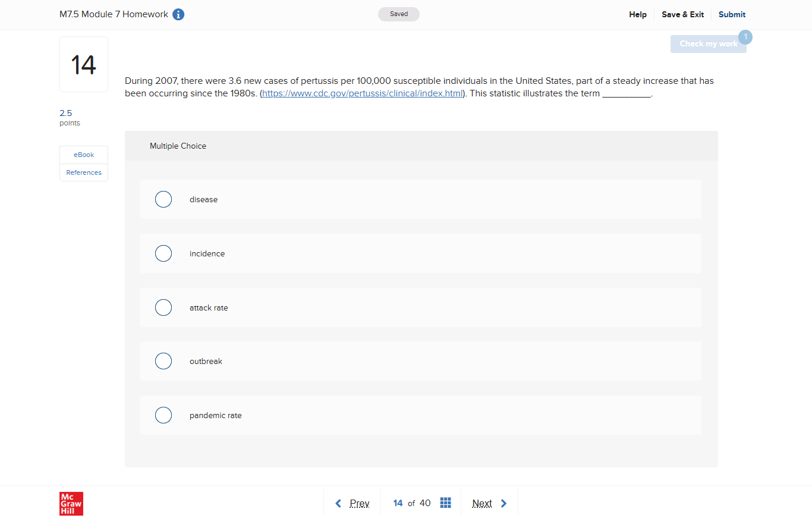
Task: Click the "14 of 40" page counter
Action: (x=412, y=503)
